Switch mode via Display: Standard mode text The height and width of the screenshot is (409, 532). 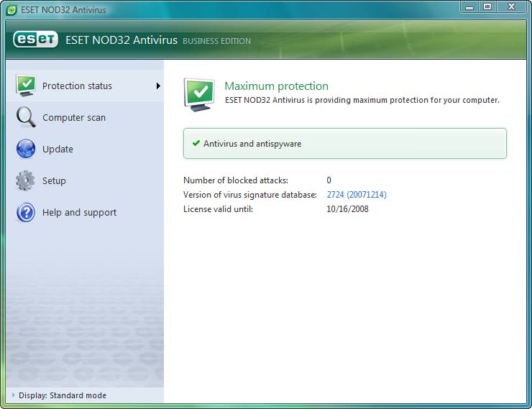pyautogui.click(x=63, y=395)
